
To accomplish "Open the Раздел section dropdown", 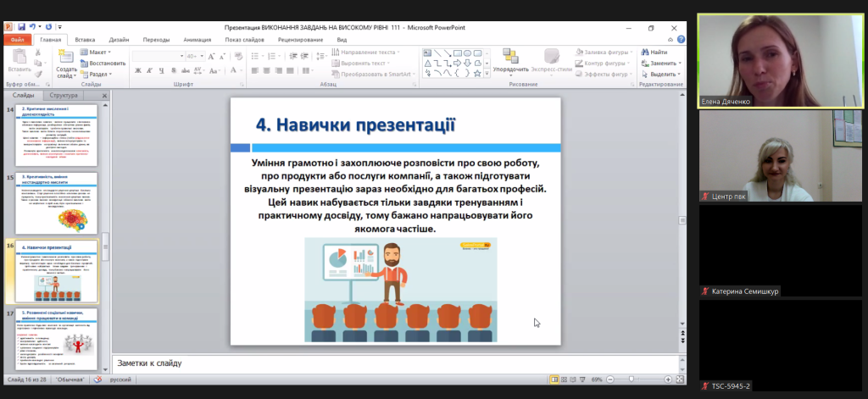I will click(x=98, y=74).
